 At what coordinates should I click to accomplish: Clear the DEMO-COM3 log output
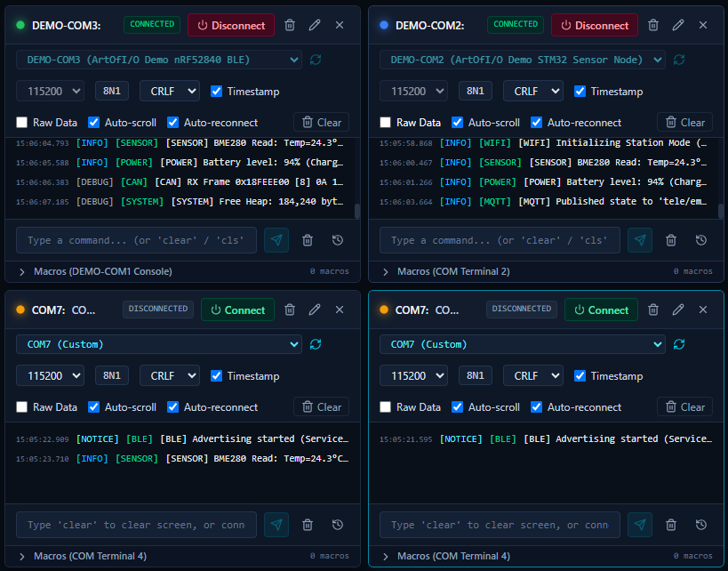[x=321, y=122]
